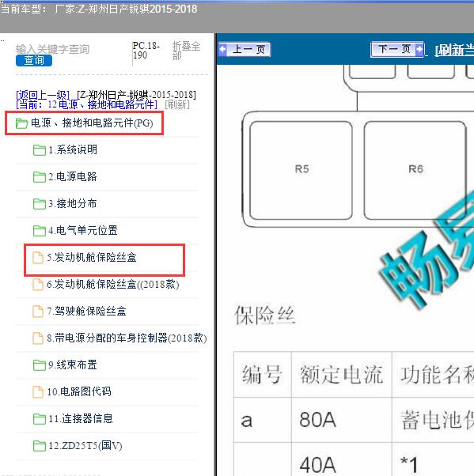Open the 4.电气单元位置 folder
Screen dimensions: 474x476
[x=82, y=230]
